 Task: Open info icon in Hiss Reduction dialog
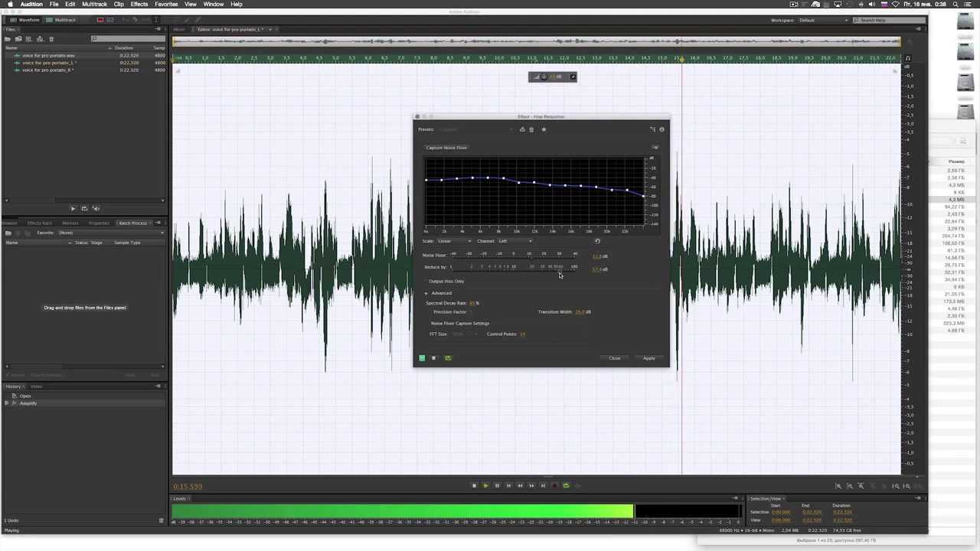[x=661, y=129]
